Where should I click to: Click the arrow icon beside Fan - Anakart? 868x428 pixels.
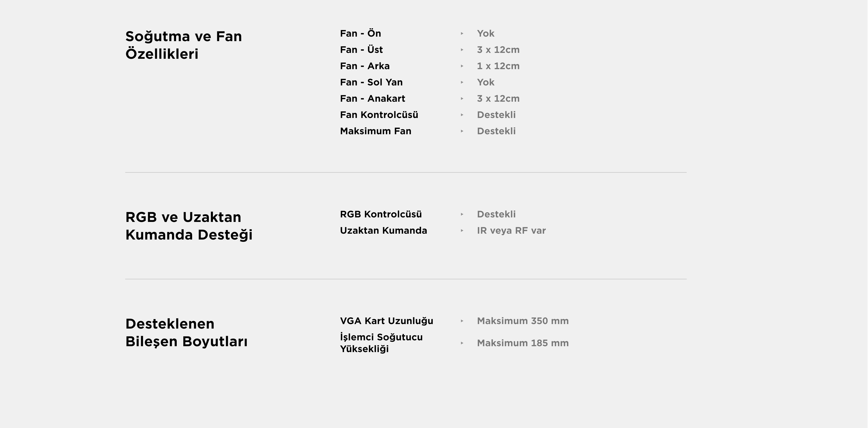462,99
